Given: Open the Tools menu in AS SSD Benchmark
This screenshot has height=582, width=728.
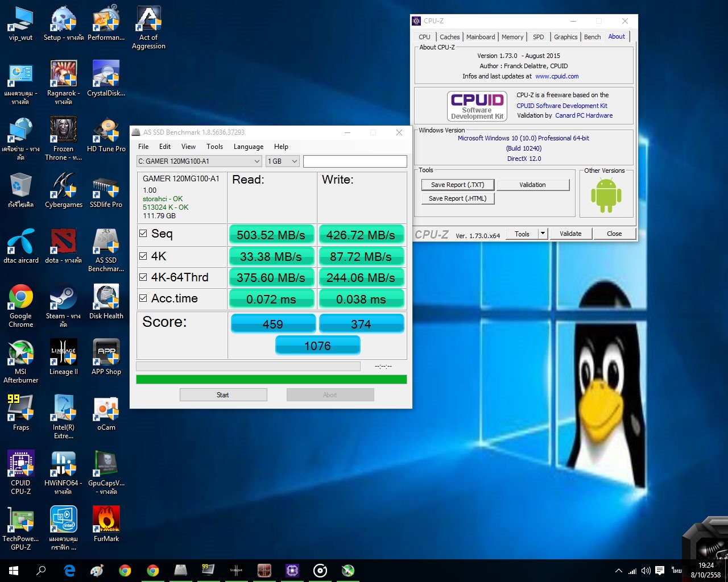Looking at the screenshot, I should [x=215, y=147].
